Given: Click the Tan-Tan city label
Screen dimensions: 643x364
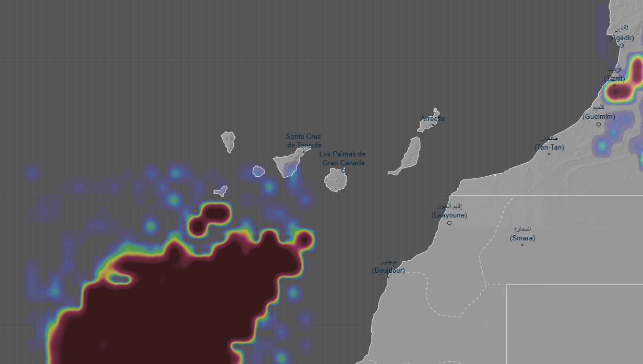Looking at the screenshot, I should click(549, 143).
